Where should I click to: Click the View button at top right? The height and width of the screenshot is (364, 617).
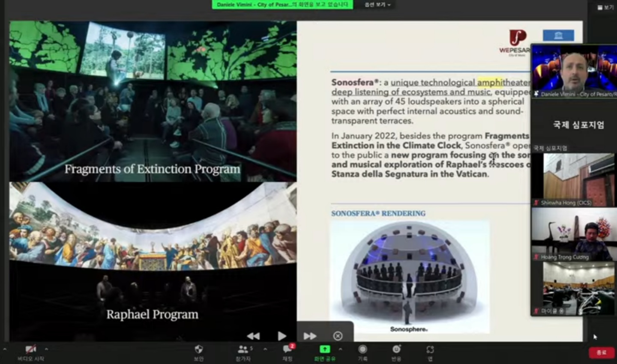pyautogui.click(x=605, y=7)
